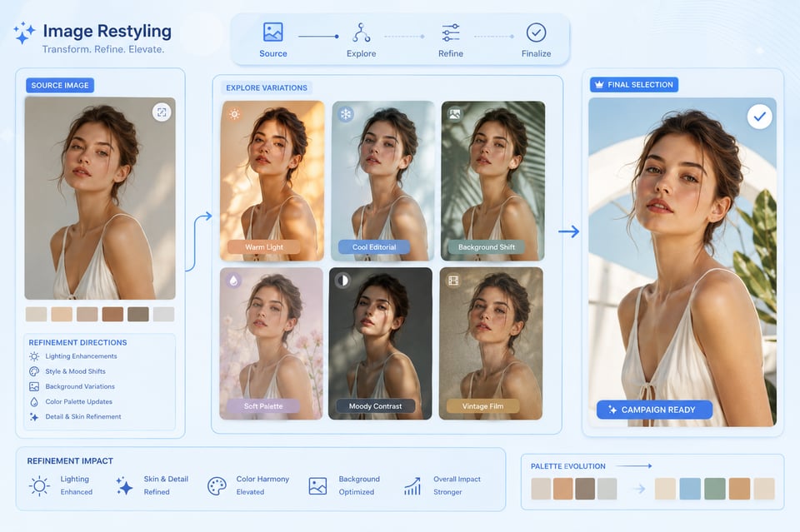Click the picture icon next to Background Variations
This screenshot has width=800, height=532.
(x=34, y=387)
